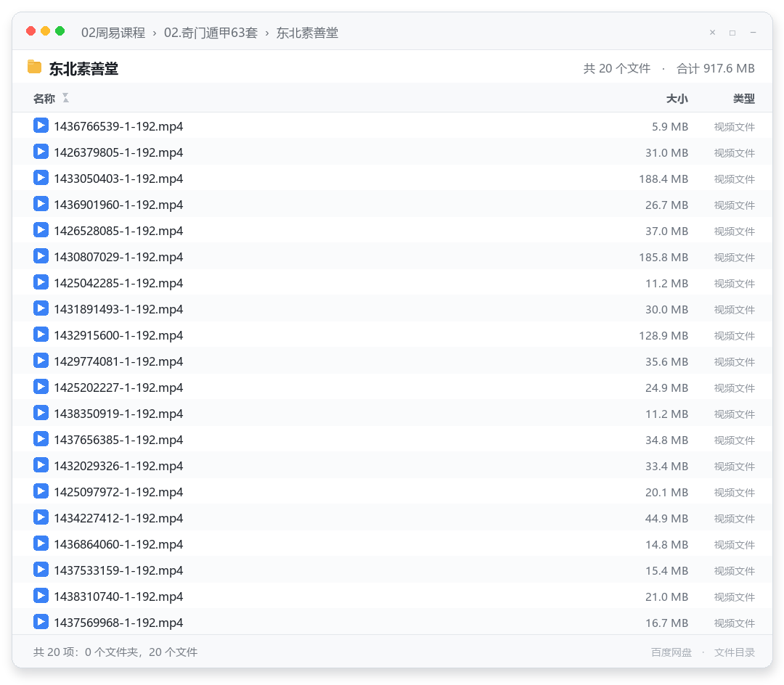784x685 pixels.
Task: Click the 名称 column header
Action: [44, 99]
